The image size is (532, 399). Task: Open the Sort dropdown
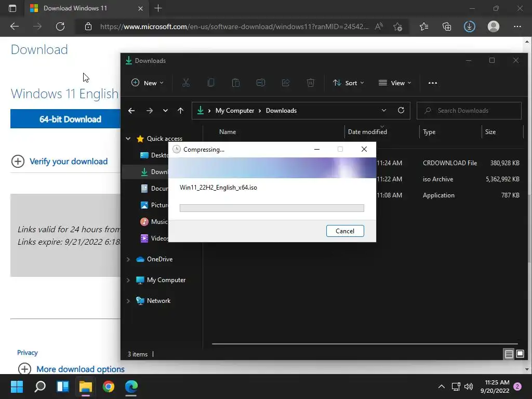pyautogui.click(x=349, y=83)
